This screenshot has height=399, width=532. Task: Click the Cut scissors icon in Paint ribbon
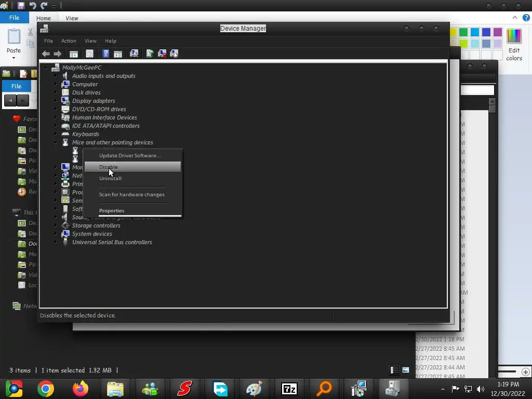point(30,32)
